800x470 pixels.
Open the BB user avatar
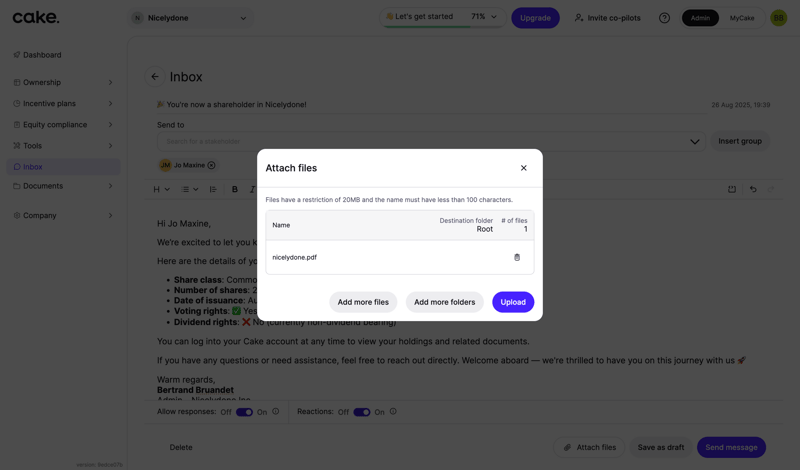point(778,18)
